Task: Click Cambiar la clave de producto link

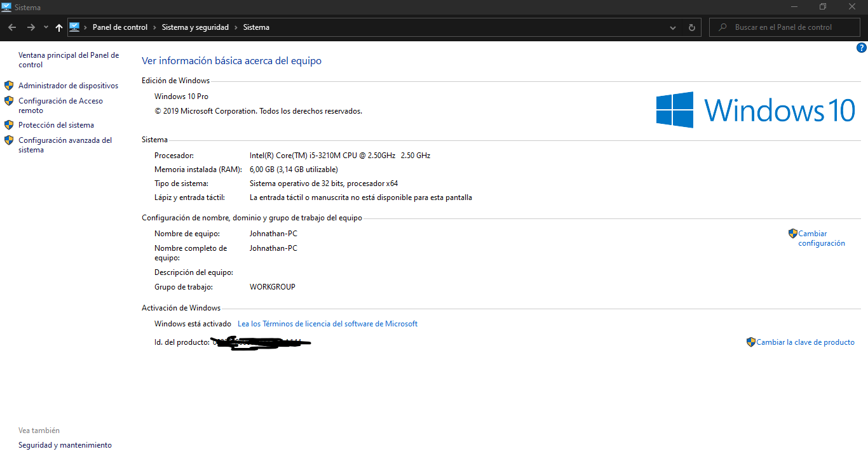Action: pos(805,342)
